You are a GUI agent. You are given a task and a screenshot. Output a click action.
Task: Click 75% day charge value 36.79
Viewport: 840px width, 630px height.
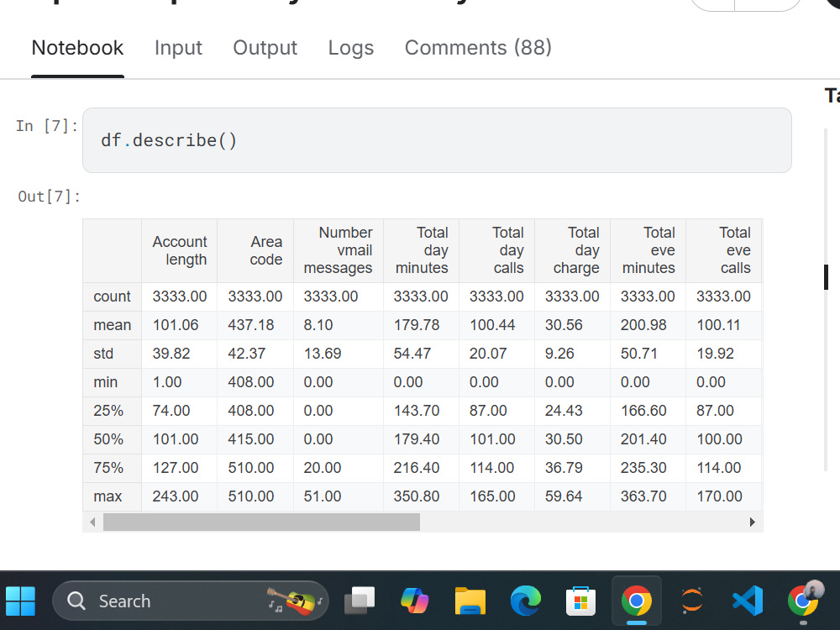(x=564, y=468)
